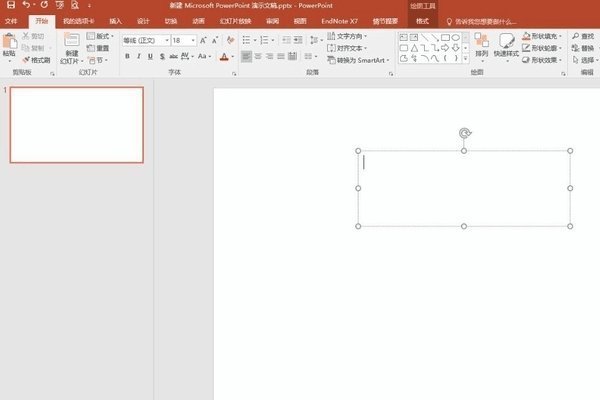
Task: Click the Undo arrow icon
Action: pos(27,5)
